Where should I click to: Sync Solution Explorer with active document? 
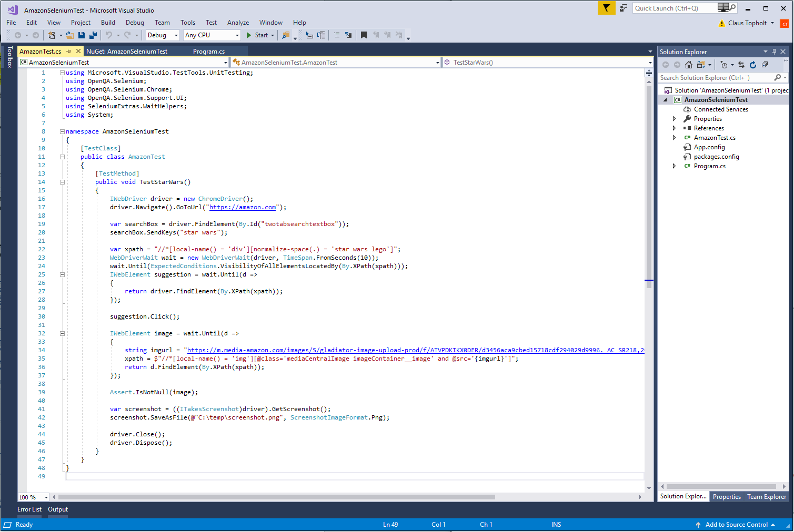[741, 64]
